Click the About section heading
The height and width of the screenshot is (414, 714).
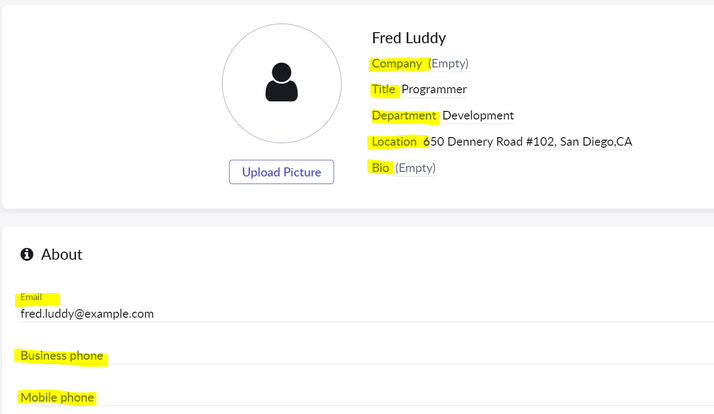[62, 255]
